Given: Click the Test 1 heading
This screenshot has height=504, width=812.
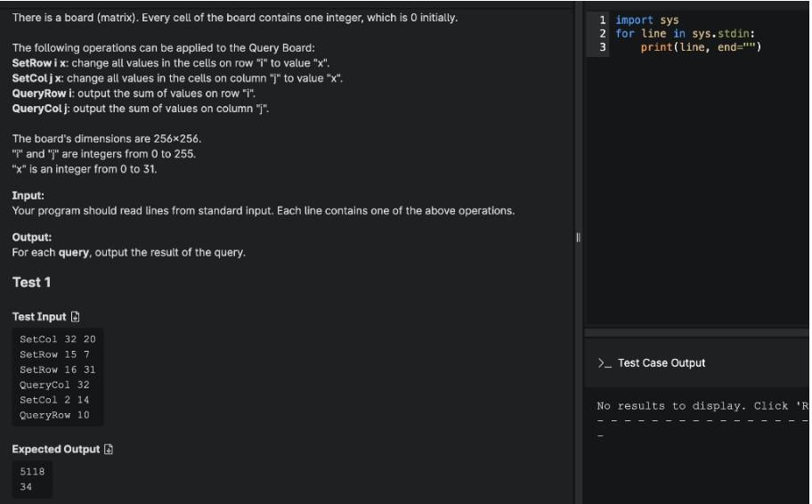Looking at the screenshot, I should [x=31, y=282].
